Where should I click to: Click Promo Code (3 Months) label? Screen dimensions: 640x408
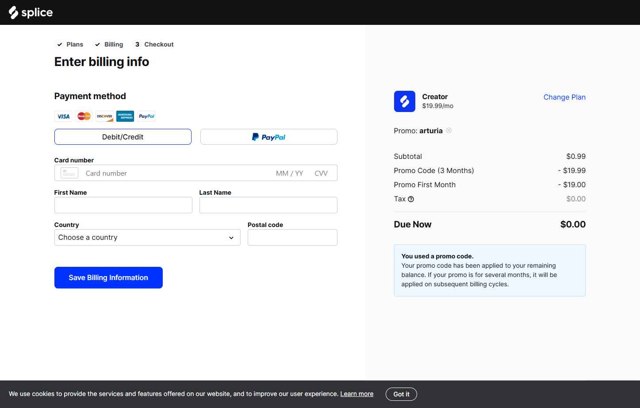[x=434, y=171]
